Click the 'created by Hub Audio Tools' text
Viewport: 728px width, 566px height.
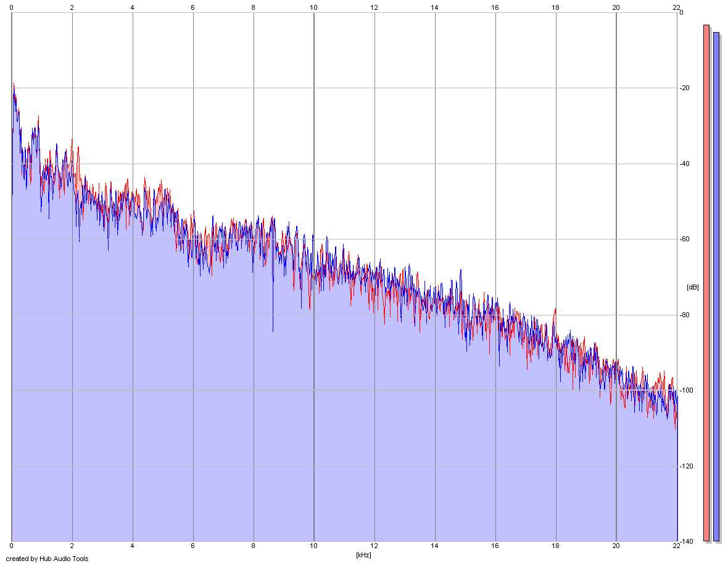coord(47,559)
